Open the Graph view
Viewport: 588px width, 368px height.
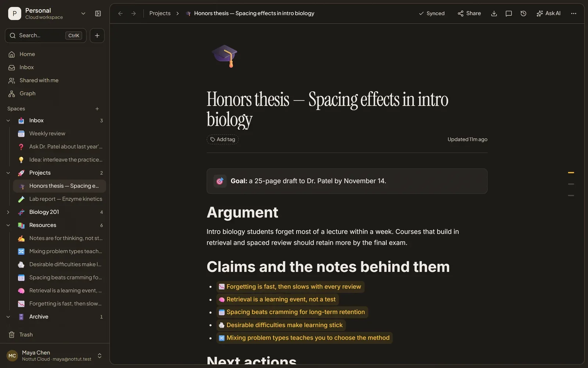coord(55,93)
